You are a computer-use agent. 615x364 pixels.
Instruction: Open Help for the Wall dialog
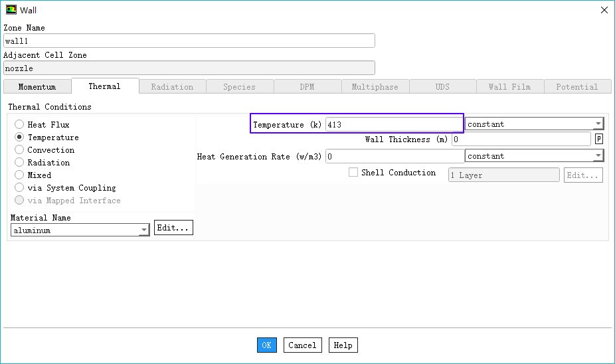pos(343,345)
